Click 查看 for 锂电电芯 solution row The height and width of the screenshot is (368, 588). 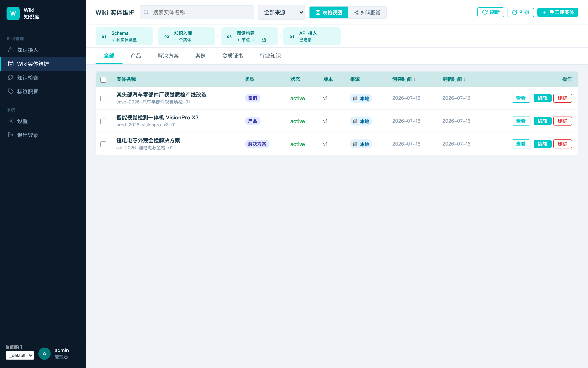[x=521, y=144]
